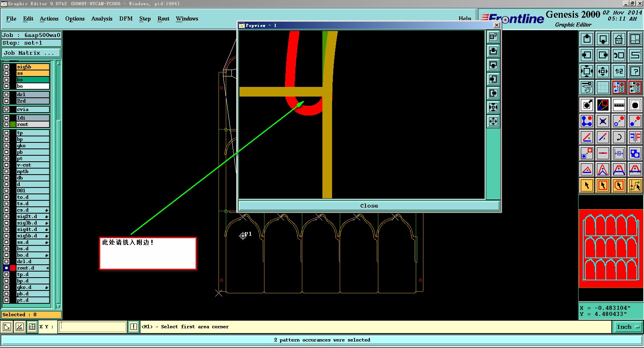Select the npth layer name
Viewport: 644px width, 348px height.
[x=33, y=171]
